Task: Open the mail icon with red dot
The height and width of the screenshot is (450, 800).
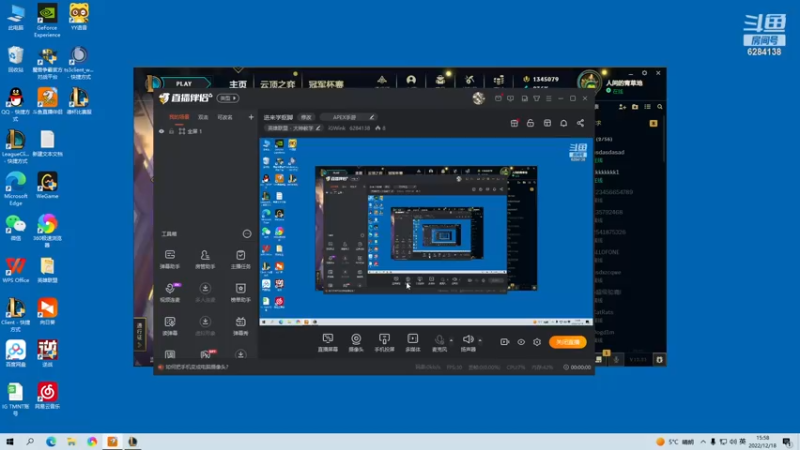Action: point(498,98)
